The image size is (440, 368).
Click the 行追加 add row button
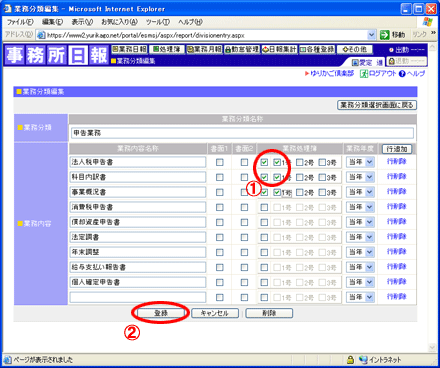[x=397, y=149]
